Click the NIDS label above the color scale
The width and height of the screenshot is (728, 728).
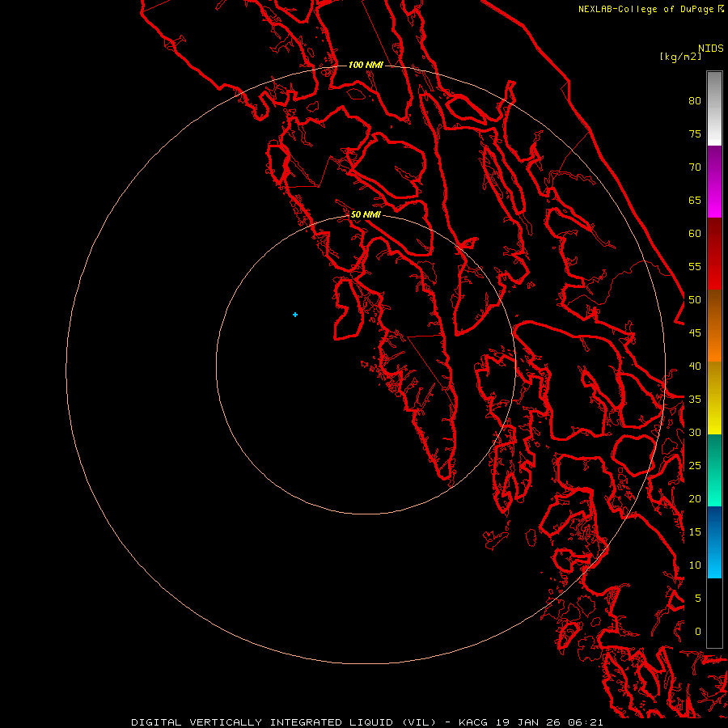[711, 49]
